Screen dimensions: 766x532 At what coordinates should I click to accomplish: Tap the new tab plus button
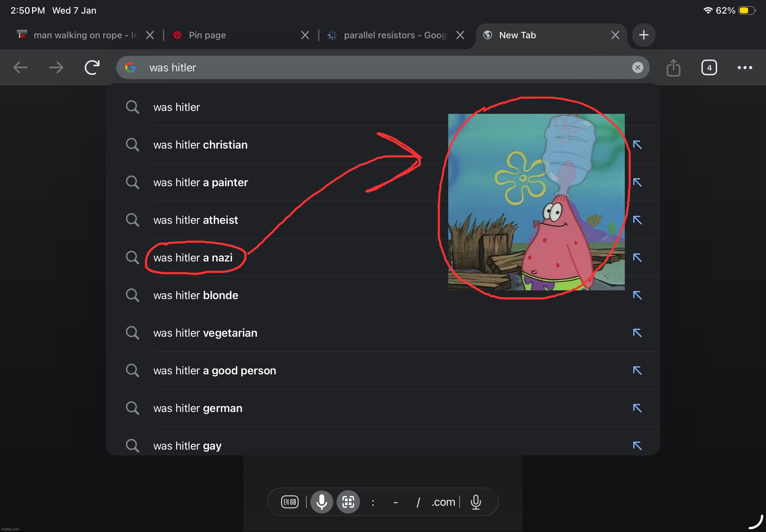pyautogui.click(x=643, y=35)
